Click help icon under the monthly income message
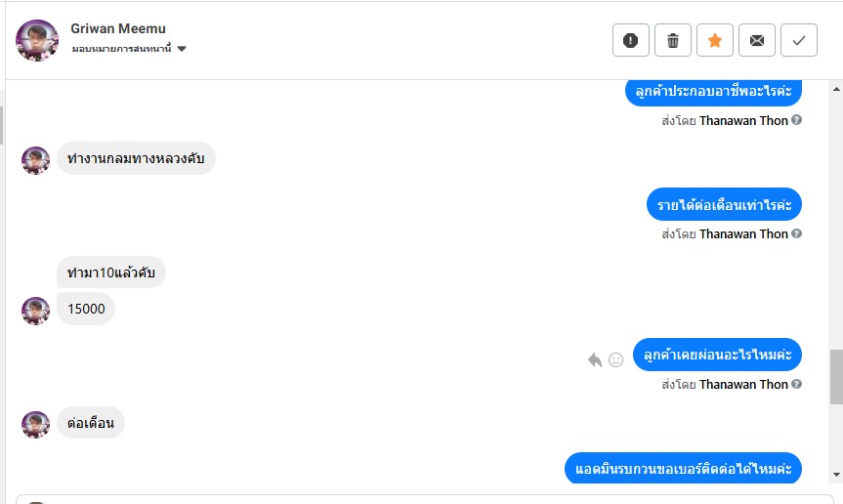843x504 pixels. [797, 233]
